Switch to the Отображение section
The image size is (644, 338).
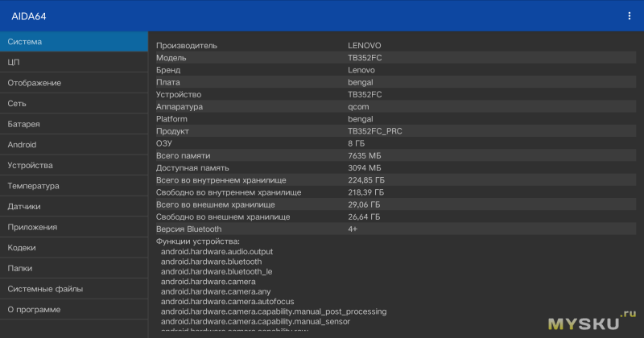pyautogui.click(x=74, y=83)
